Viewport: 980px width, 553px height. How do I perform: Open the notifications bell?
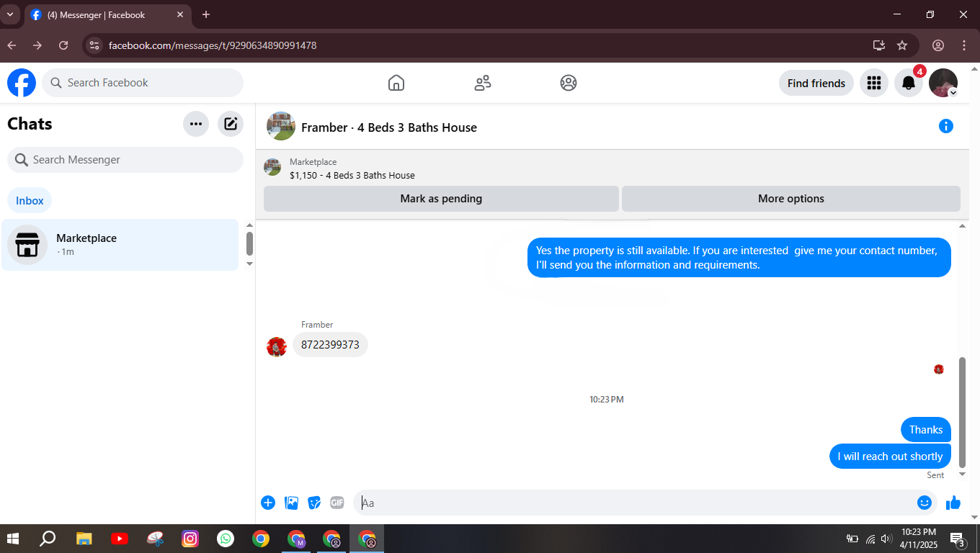909,83
